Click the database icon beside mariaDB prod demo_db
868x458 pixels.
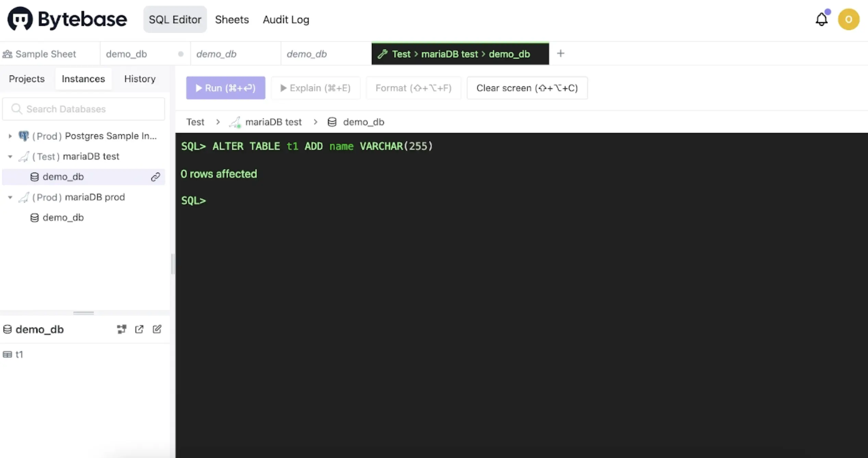coord(35,217)
